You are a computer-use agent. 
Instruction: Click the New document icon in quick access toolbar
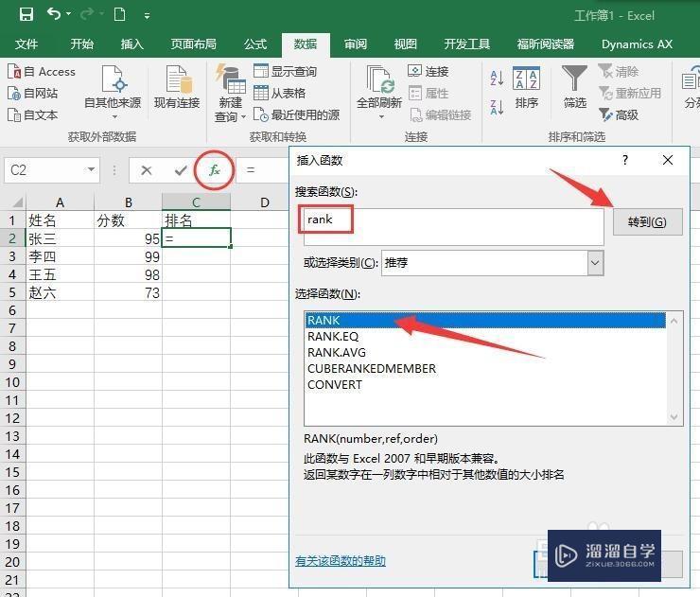[x=119, y=14]
